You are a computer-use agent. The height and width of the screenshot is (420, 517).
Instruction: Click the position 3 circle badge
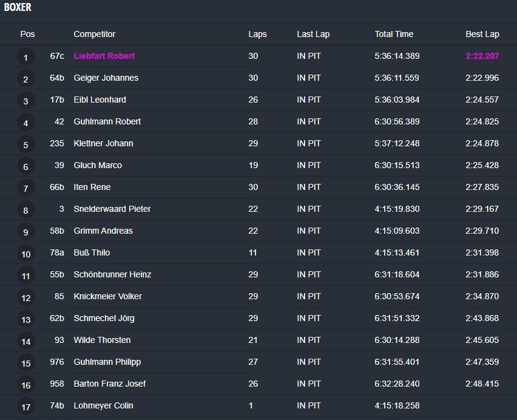click(25, 101)
